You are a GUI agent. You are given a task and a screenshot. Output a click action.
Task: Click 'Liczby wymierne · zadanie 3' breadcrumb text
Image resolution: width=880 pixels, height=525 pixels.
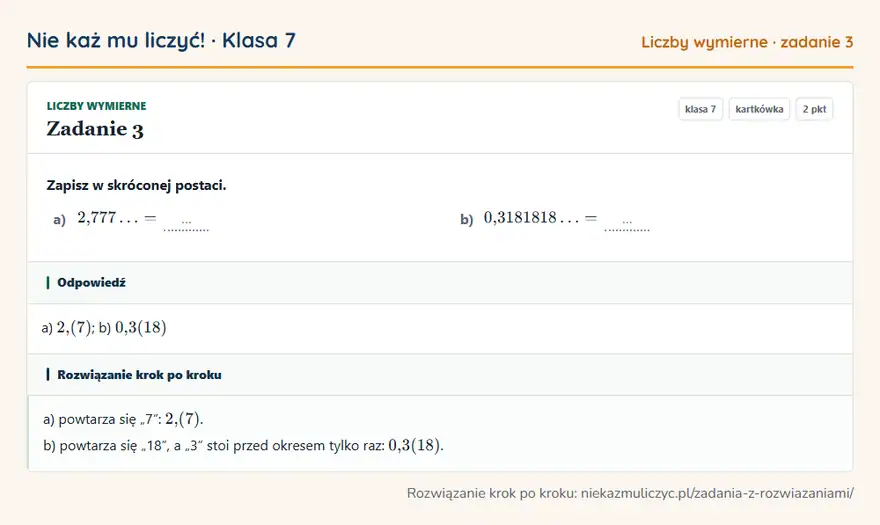[747, 42]
